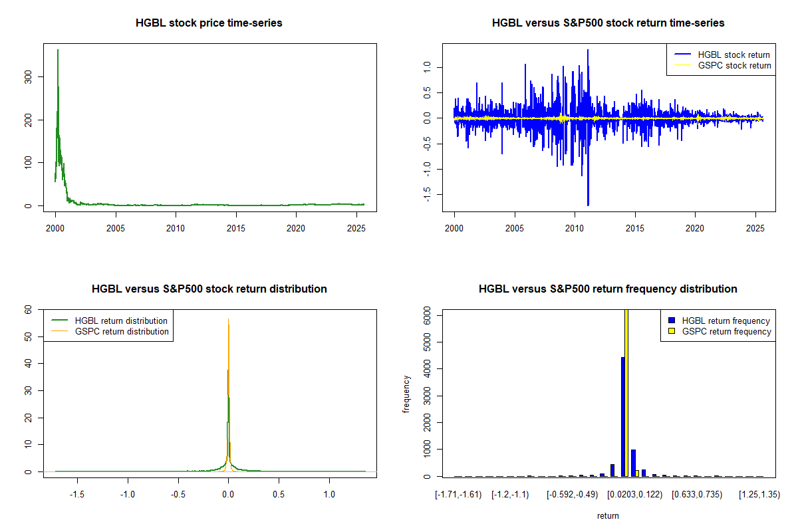Click the HGBL stock price time-series title
The image size is (798, 532).
tap(209, 23)
